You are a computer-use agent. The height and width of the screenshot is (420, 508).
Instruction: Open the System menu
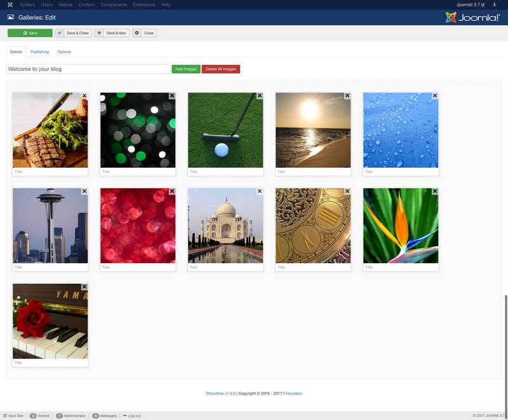tap(27, 4)
